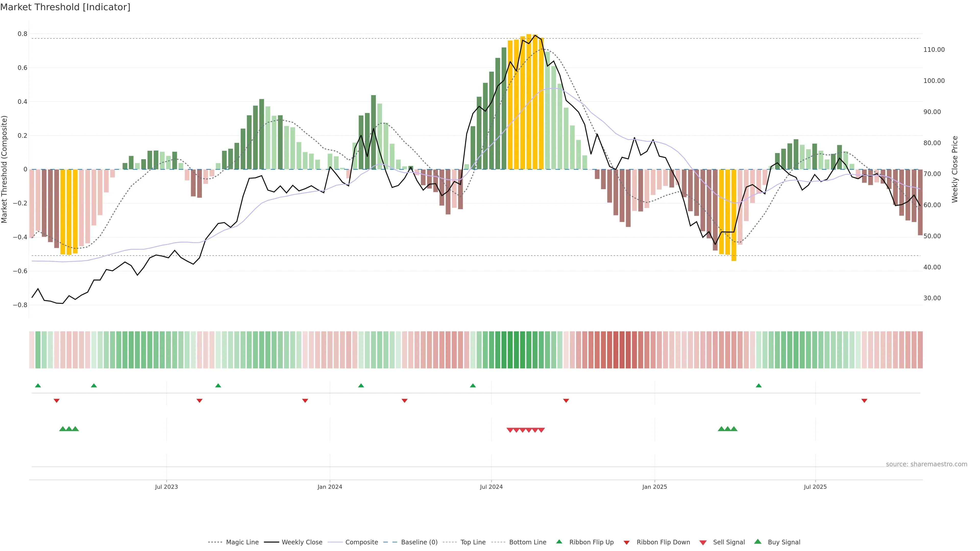Viewport: 980px width, 551px height.
Task: Toggle Bottom Line legend entry
Action: tap(527, 542)
